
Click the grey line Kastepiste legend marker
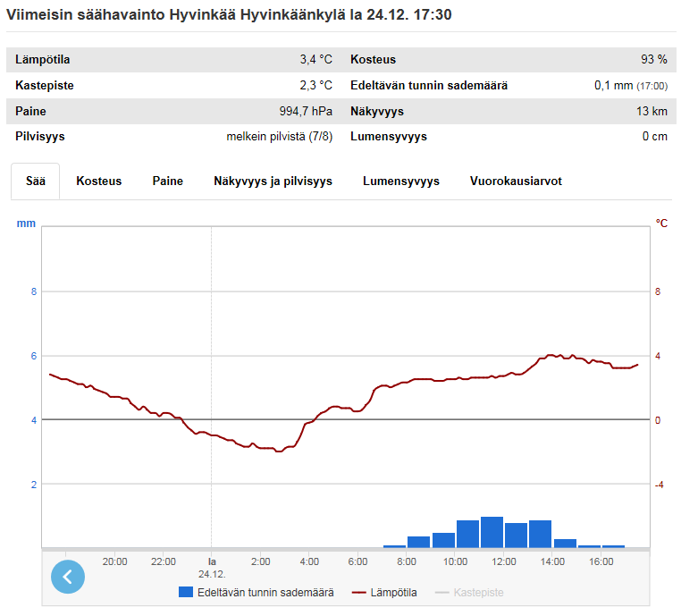pyautogui.click(x=441, y=592)
